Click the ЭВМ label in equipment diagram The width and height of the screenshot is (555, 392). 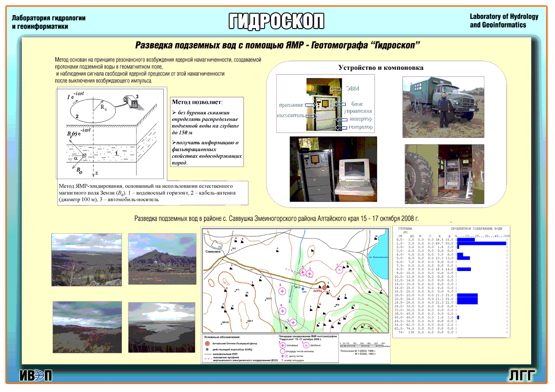pyautogui.click(x=352, y=88)
